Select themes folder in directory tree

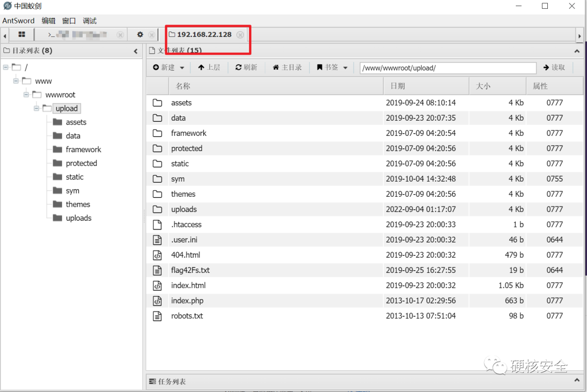tap(78, 204)
